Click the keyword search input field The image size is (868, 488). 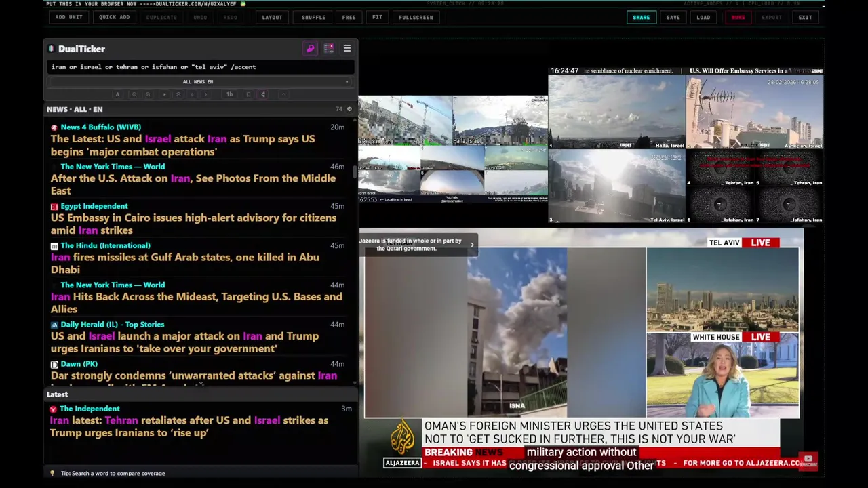point(200,67)
